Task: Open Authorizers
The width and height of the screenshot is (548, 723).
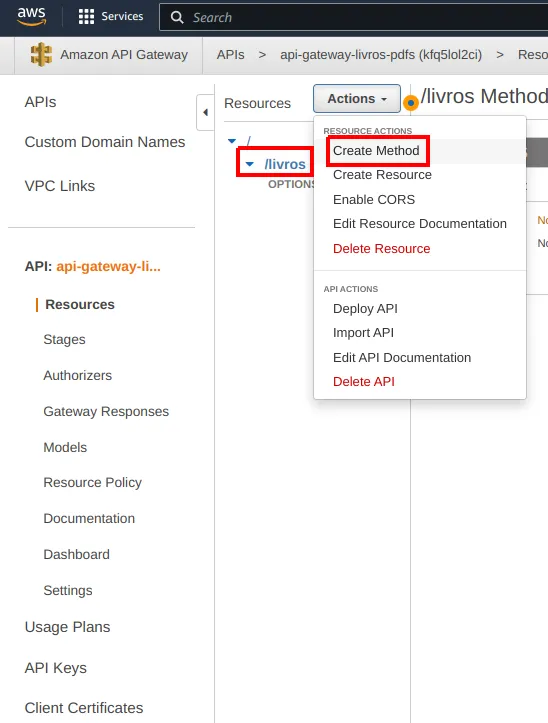Action: (x=77, y=375)
